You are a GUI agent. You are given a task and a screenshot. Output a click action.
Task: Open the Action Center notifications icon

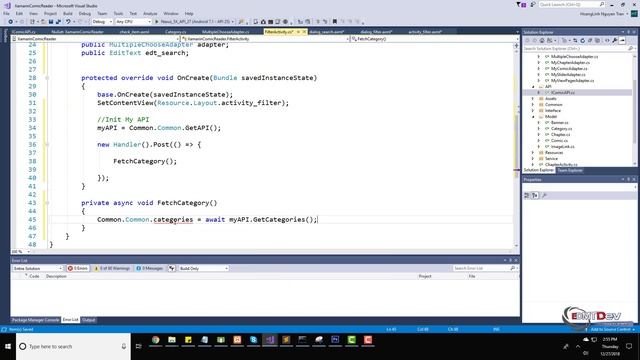629,346
